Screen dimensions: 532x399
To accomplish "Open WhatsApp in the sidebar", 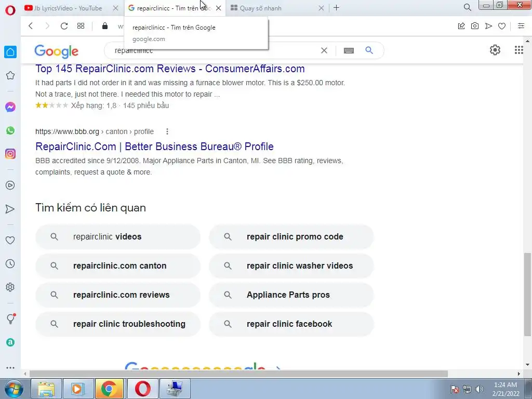I will tap(10, 130).
